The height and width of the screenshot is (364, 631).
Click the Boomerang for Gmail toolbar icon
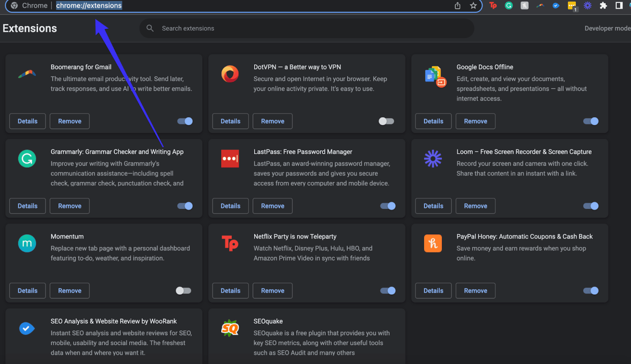point(540,6)
